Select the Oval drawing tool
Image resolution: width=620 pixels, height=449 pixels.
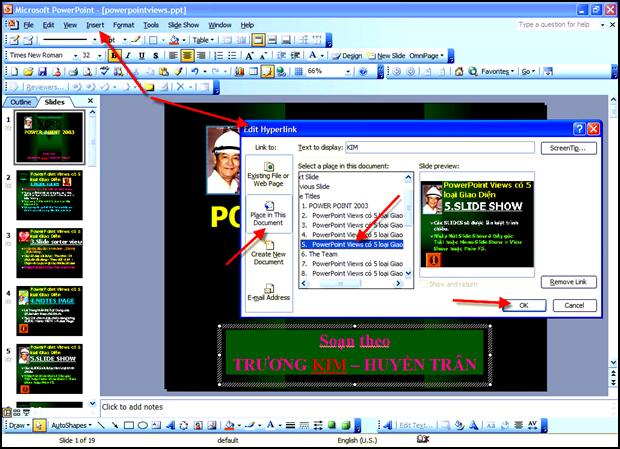143,425
